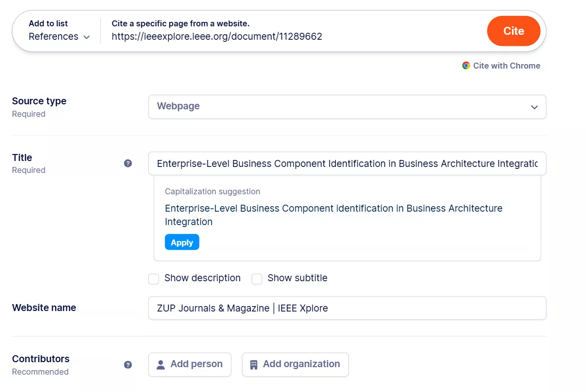Click the help icon beside Contributors

click(128, 364)
